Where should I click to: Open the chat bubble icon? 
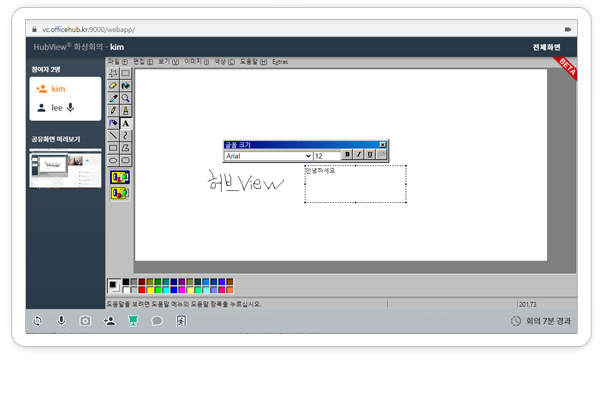click(157, 321)
